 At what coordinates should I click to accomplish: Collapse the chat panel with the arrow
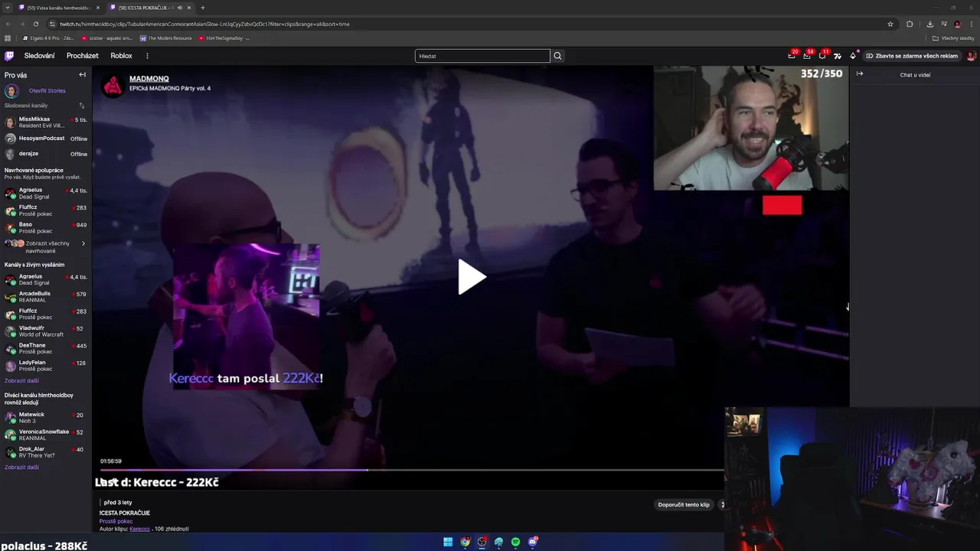coord(860,74)
